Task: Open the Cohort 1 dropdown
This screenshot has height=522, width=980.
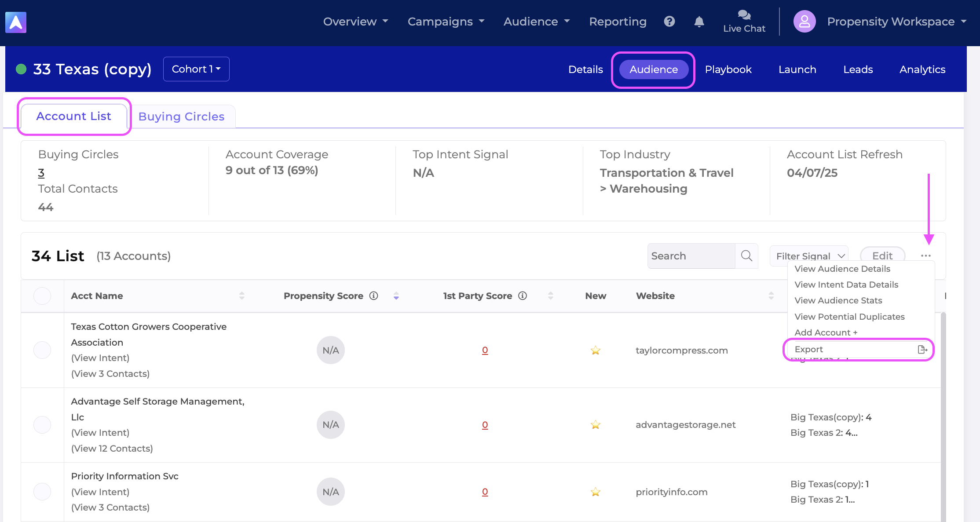Action: [x=196, y=69]
